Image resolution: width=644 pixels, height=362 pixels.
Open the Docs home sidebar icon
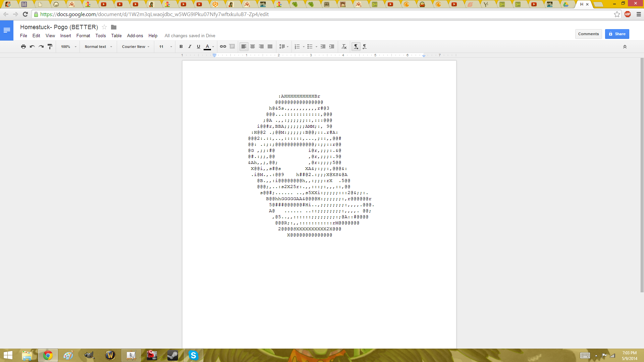(7, 31)
